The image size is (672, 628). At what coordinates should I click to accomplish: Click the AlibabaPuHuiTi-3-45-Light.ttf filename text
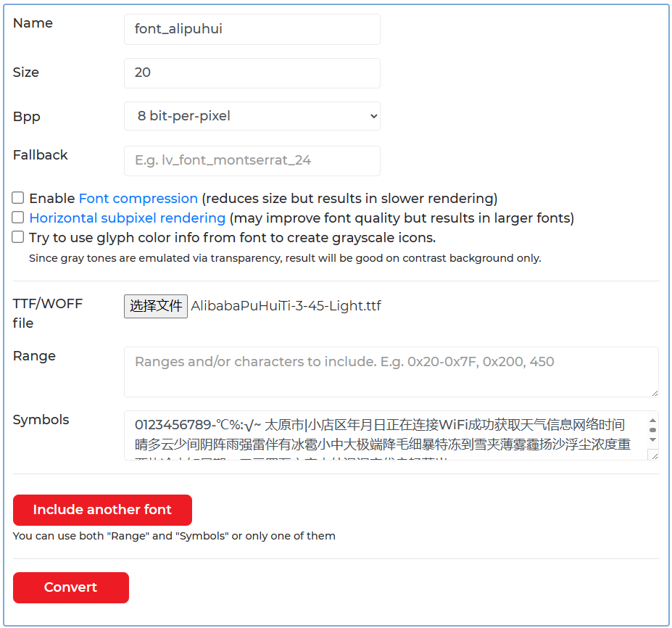tap(286, 306)
